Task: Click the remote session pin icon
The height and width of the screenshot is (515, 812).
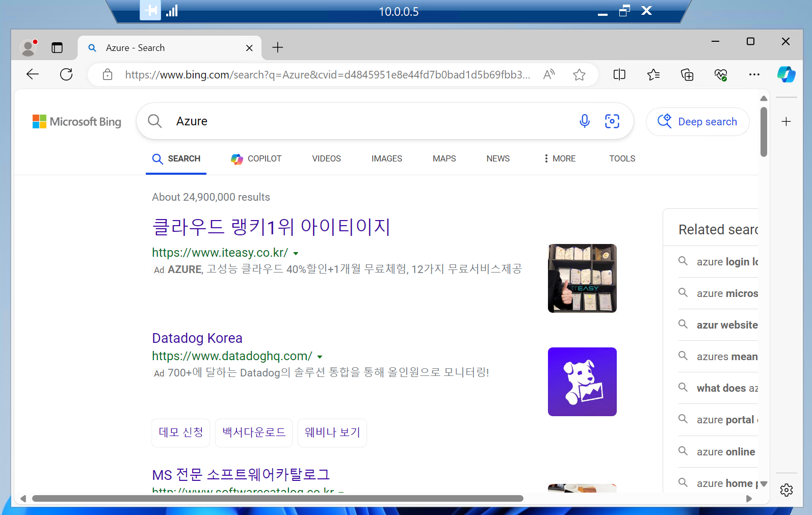Action: coord(150,10)
